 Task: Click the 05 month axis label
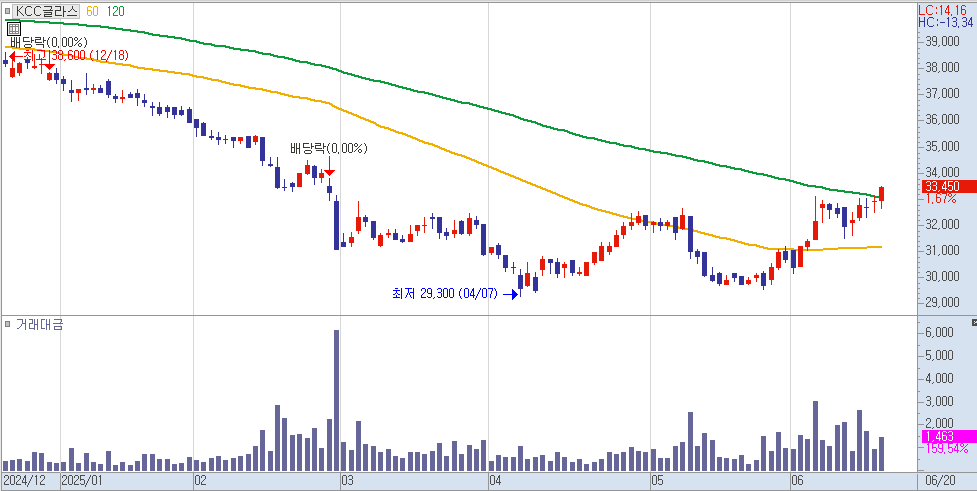(657, 481)
